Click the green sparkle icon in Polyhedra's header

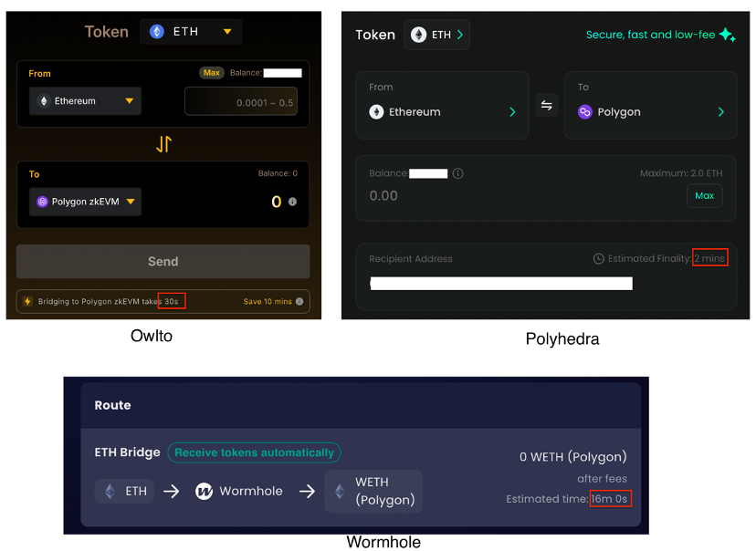pos(727,35)
